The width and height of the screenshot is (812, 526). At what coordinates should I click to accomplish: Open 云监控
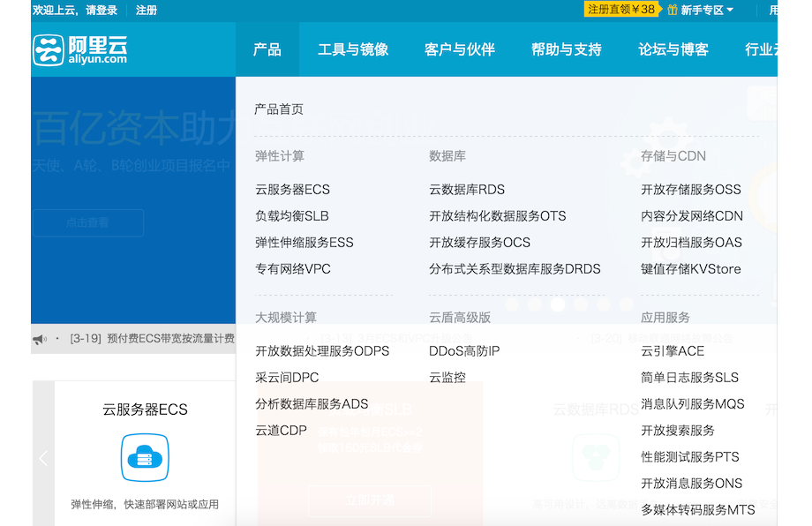click(x=447, y=378)
